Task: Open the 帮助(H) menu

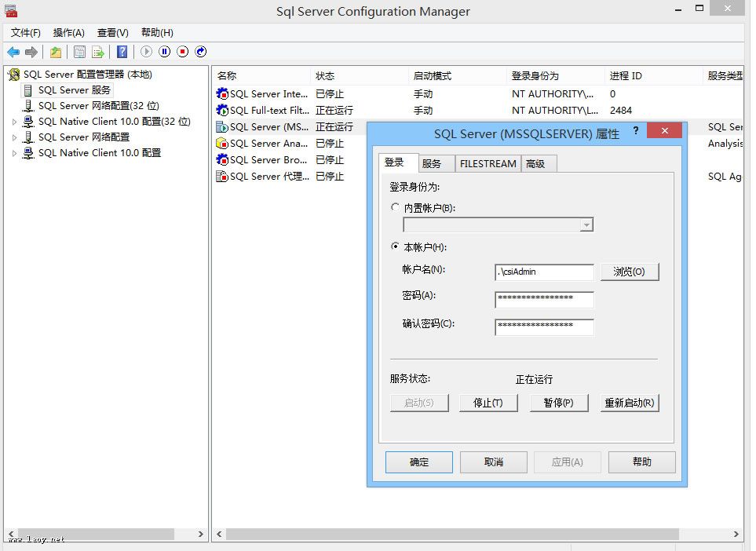Action: 157,32
